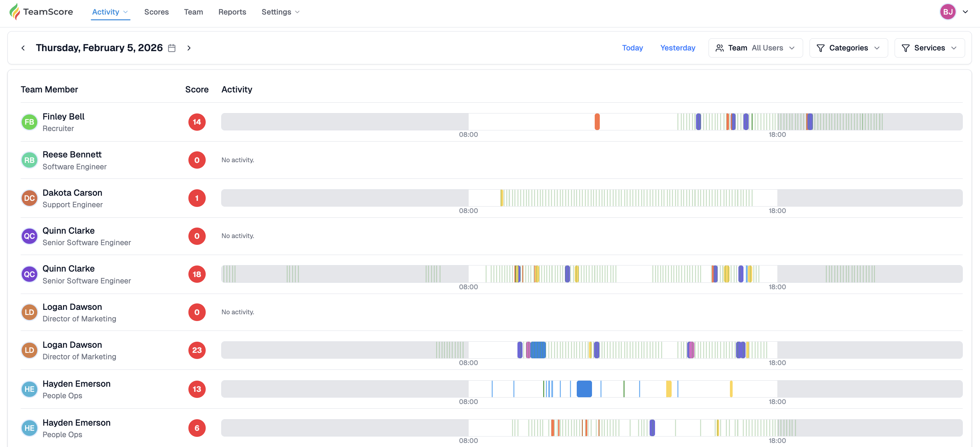Open the Services filter dropdown
The width and height of the screenshot is (980, 447).
click(x=929, y=48)
